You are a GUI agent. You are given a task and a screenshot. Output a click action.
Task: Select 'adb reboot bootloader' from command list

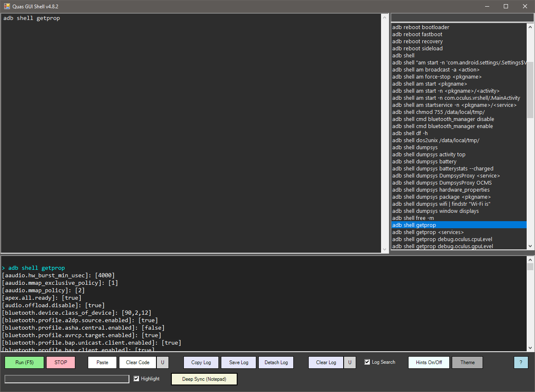421,27
